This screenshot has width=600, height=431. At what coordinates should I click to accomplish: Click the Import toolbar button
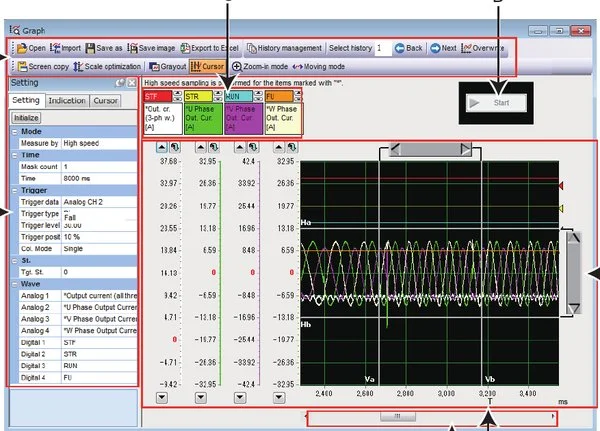[x=66, y=48]
